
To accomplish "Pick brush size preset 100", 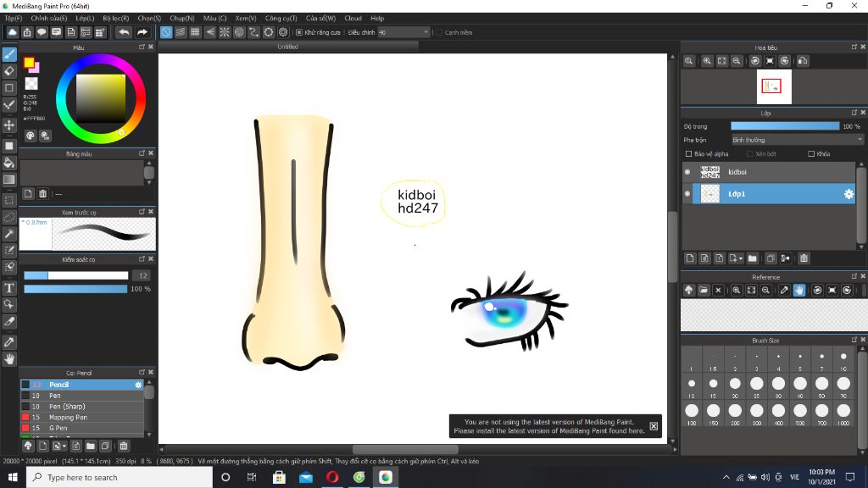I will click(x=692, y=413).
